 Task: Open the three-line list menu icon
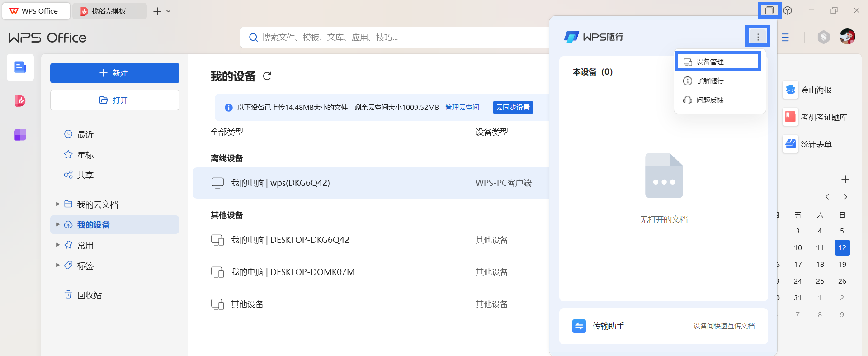pos(785,38)
